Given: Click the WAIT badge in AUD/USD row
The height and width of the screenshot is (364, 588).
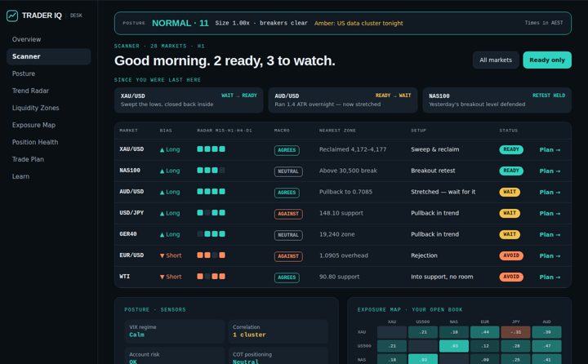Looking at the screenshot, I should click(x=510, y=192).
